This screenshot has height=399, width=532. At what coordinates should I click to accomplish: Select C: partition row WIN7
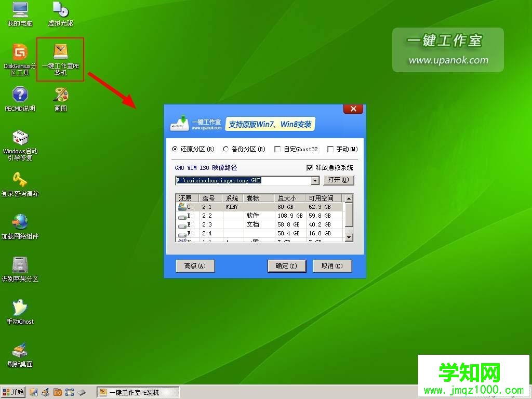tap(260, 207)
